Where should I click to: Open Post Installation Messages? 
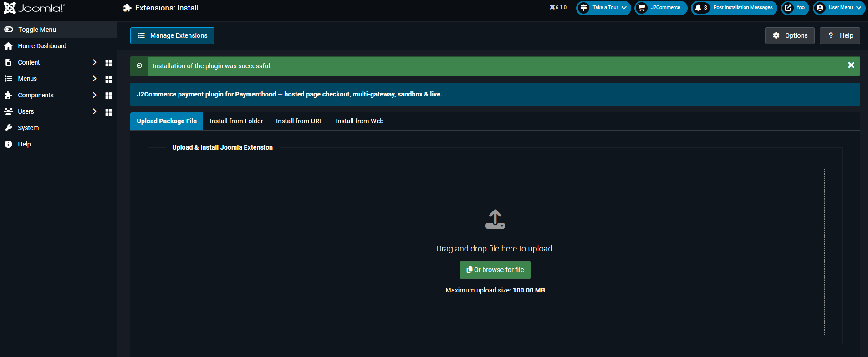[x=734, y=8]
